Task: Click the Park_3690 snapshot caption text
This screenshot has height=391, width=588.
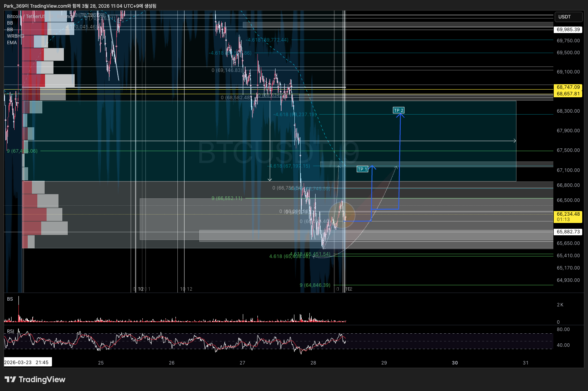Action: 80,6
